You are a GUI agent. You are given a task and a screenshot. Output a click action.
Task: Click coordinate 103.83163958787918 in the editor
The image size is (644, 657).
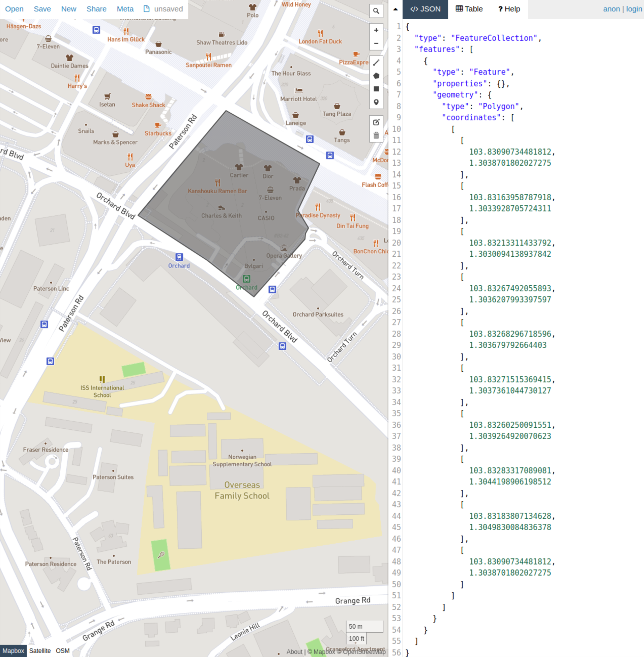(x=510, y=197)
